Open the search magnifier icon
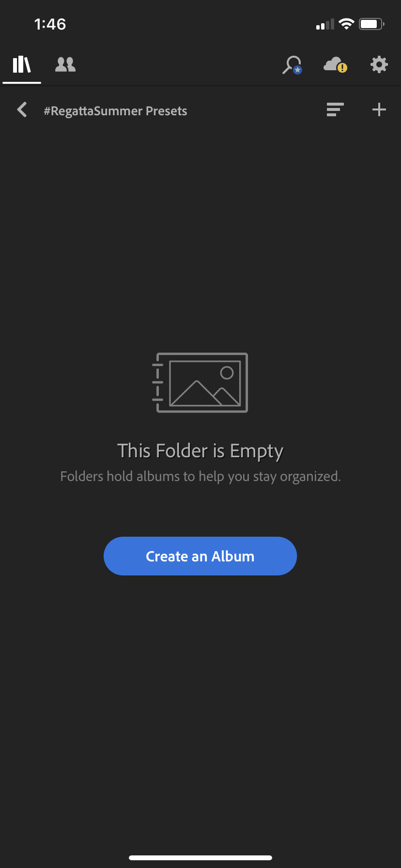401x868 pixels. click(292, 64)
